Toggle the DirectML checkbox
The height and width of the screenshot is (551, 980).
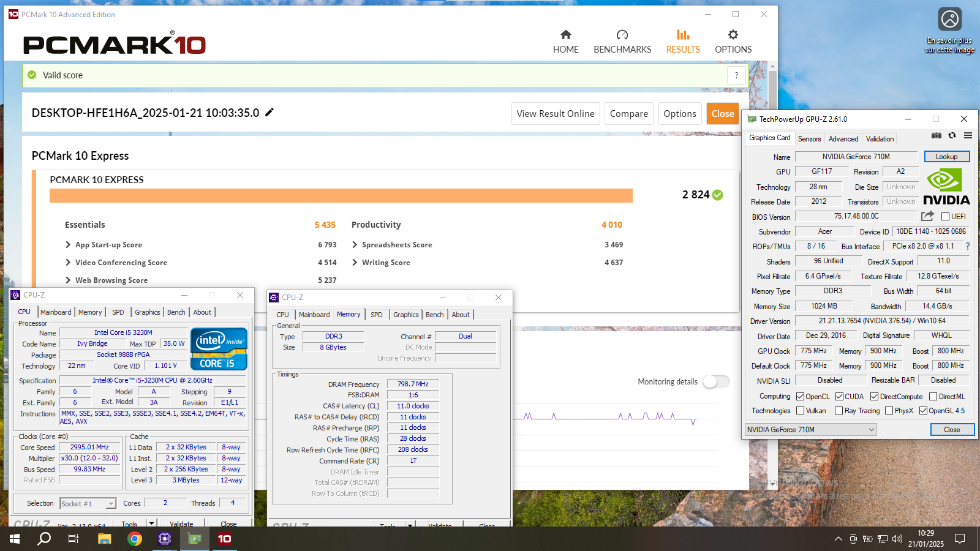click(x=933, y=397)
